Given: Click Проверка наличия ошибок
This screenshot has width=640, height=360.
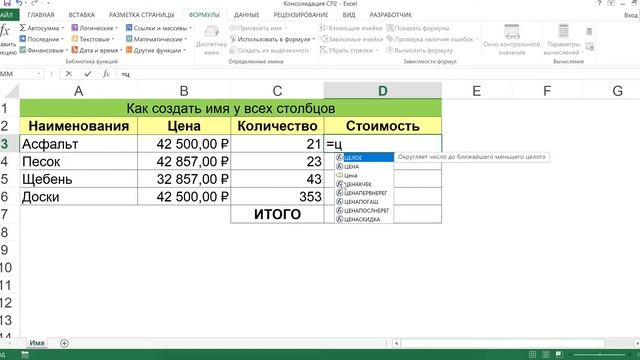Looking at the screenshot, I should click(432, 39).
